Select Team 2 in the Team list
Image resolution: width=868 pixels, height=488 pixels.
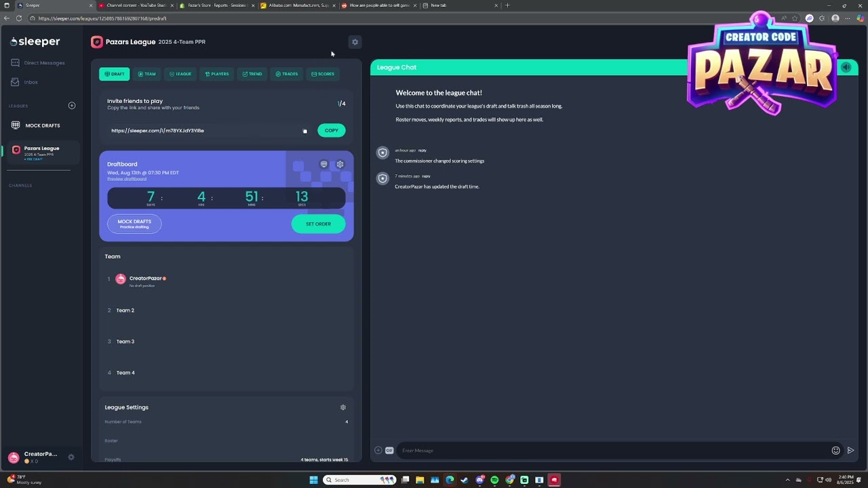[x=125, y=310]
